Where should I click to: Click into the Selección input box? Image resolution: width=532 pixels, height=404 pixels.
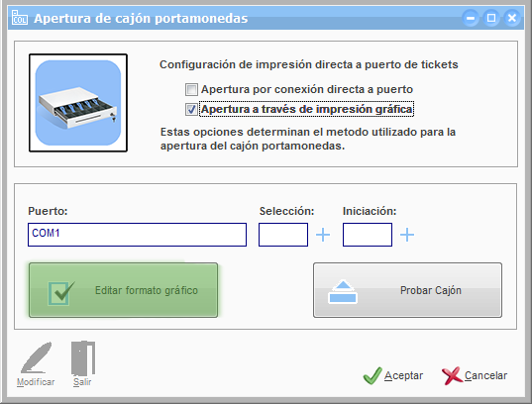[x=283, y=235]
